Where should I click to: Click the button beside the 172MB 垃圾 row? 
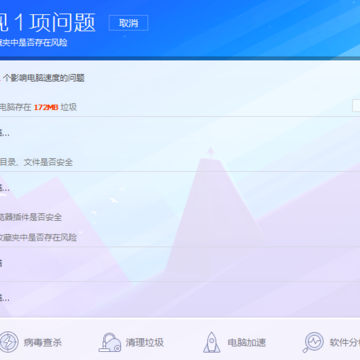click(x=356, y=106)
